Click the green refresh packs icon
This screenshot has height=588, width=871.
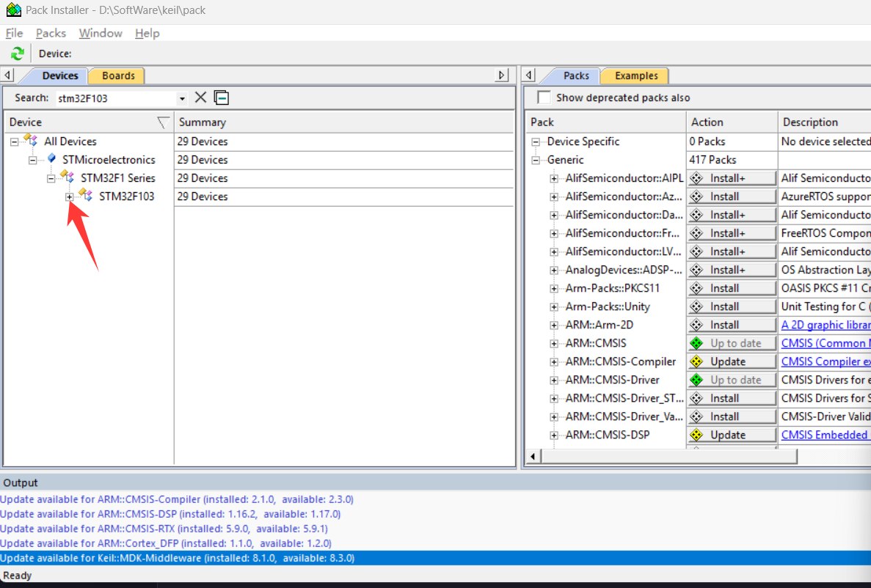pyautogui.click(x=17, y=54)
